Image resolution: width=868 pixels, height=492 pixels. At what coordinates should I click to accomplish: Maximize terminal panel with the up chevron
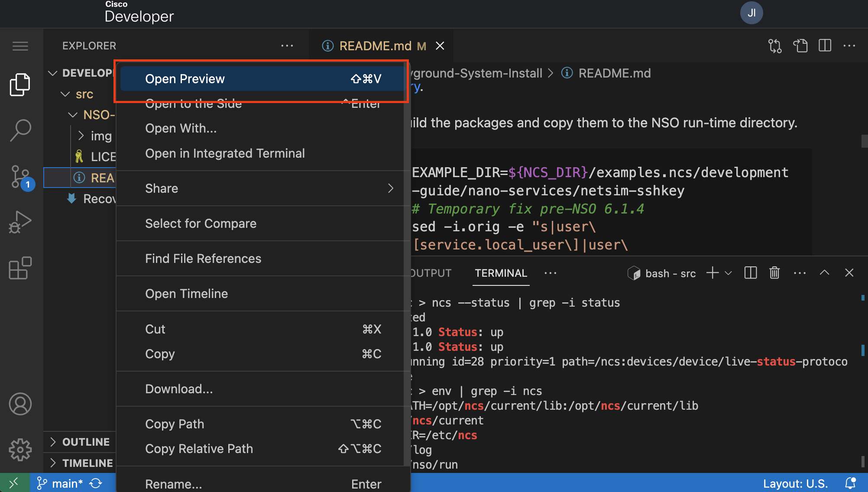pos(824,273)
